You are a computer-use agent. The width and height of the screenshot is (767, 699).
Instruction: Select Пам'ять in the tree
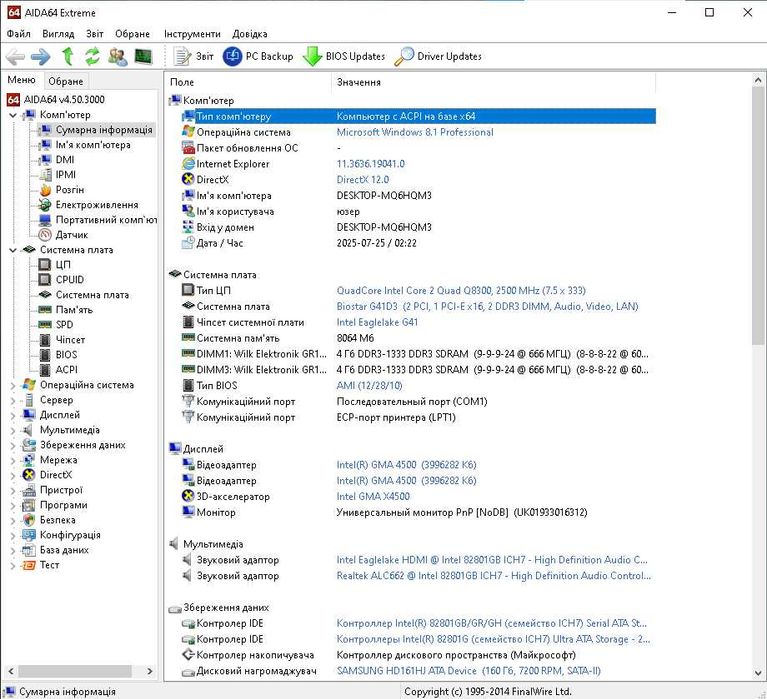(x=66, y=310)
